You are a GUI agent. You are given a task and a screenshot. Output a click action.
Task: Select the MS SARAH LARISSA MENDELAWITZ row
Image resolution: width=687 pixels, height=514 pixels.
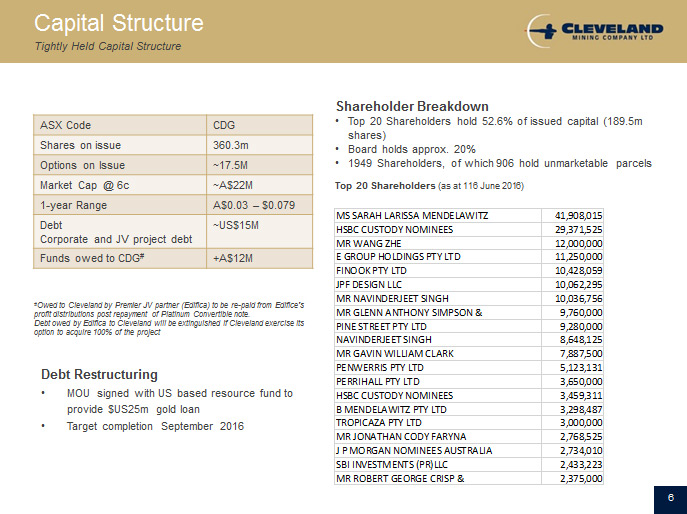point(469,216)
